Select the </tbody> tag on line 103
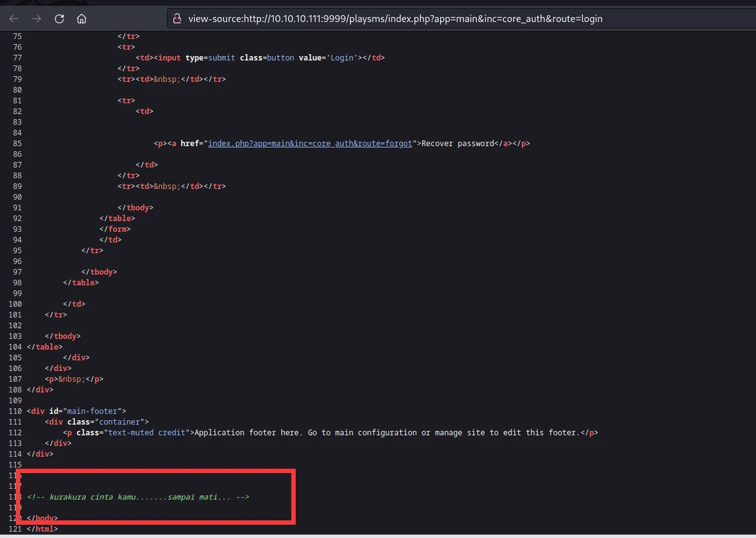This screenshot has width=756, height=538. pyautogui.click(x=62, y=336)
